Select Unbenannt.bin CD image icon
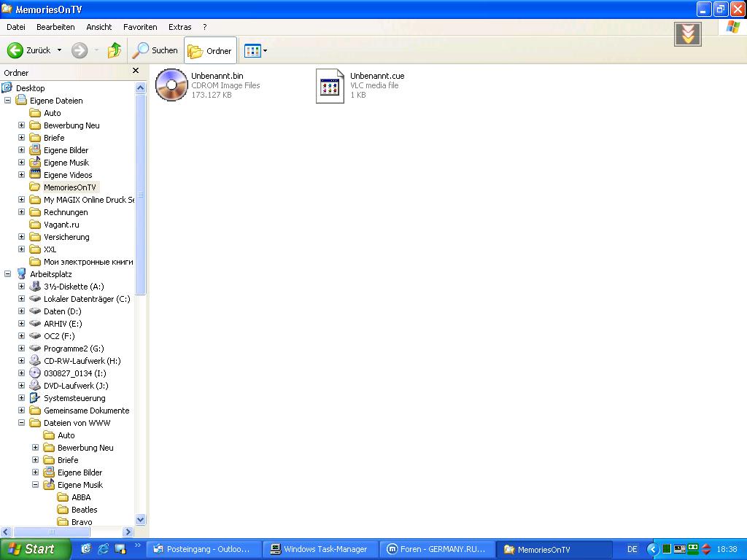This screenshot has width=747, height=560. 171,85
